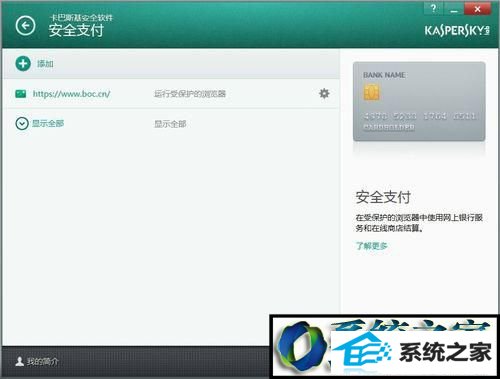This screenshot has height=379, width=500.
Task: Go back using the circled arrow icon
Action: (25, 26)
